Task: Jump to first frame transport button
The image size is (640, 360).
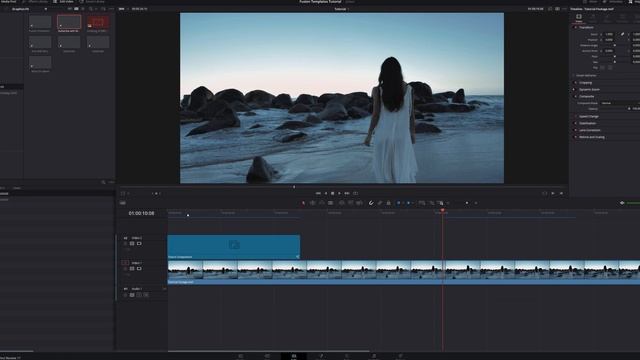Action: [x=318, y=193]
